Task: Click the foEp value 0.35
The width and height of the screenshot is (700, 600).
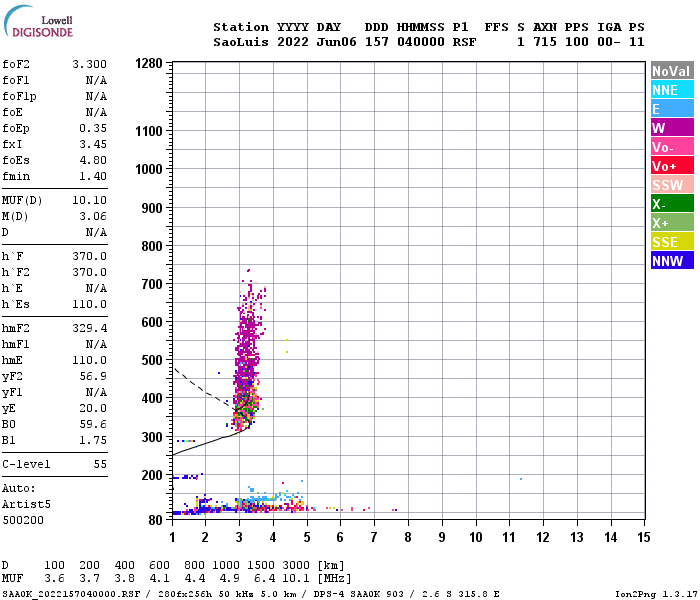Action: pos(93,128)
